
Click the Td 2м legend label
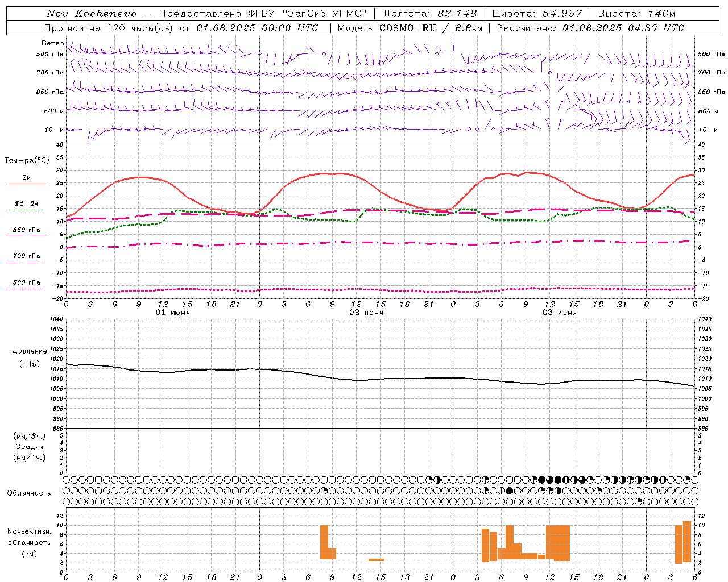coord(27,203)
